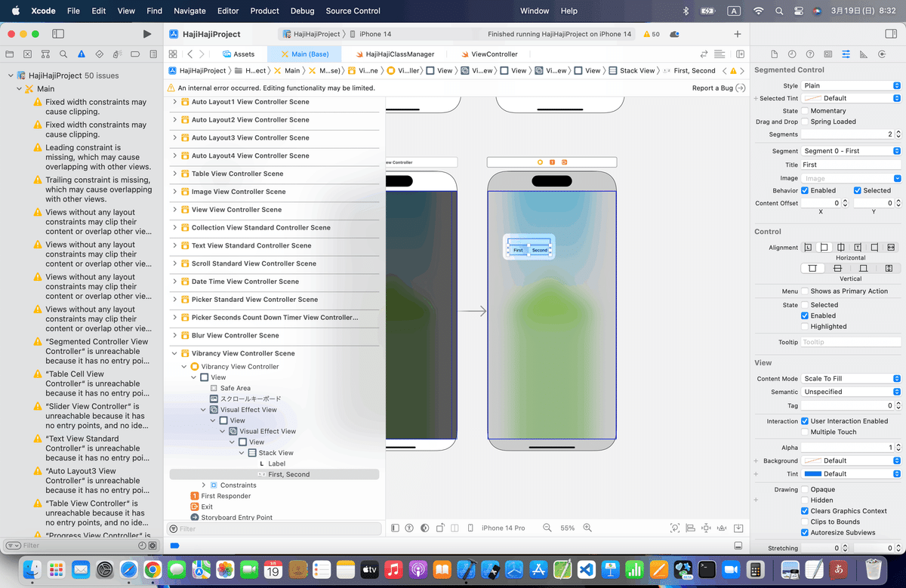The image size is (906, 588).
Task: Check the Opaque drawing checkbox
Action: pos(805,490)
